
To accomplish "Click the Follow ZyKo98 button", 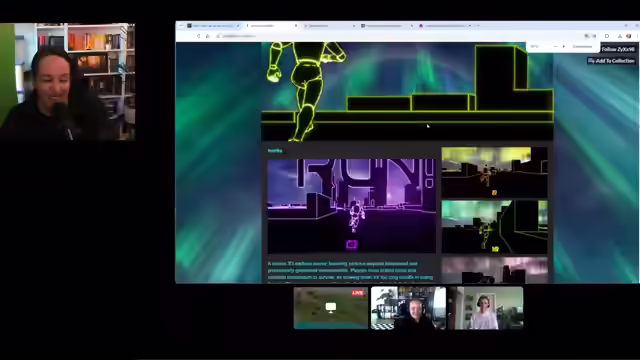I will (618, 49).
